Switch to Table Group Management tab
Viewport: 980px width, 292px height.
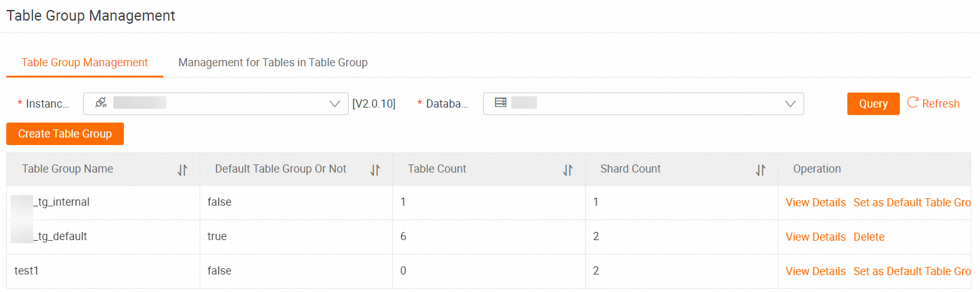84,63
